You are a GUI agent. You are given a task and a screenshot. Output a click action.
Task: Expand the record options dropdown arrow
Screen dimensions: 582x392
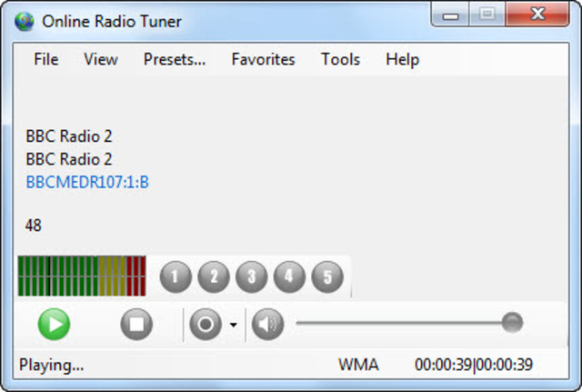tap(233, 325)
